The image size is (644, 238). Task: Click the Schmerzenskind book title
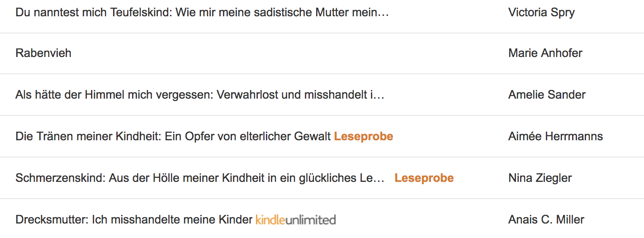[x=200, y=178]
